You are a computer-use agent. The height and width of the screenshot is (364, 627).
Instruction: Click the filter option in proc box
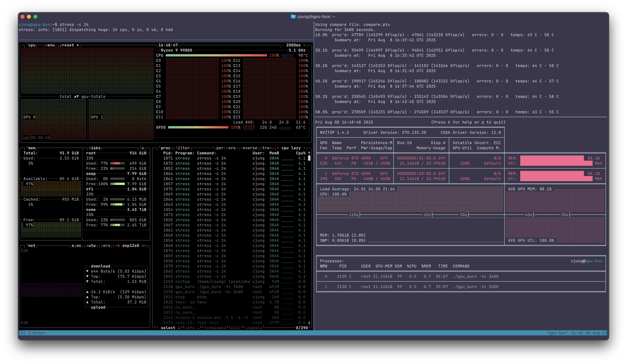[x=182, y=148]
